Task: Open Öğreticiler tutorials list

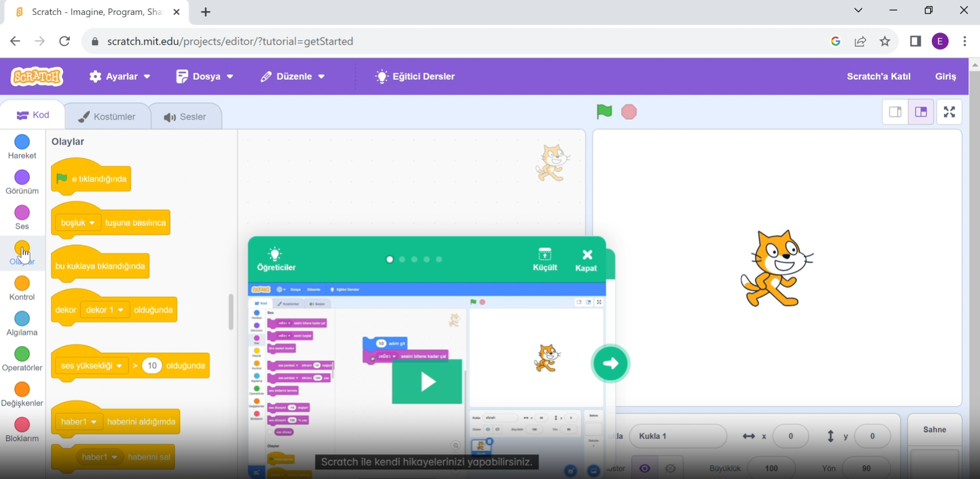Action: click(x=276, y=259)
